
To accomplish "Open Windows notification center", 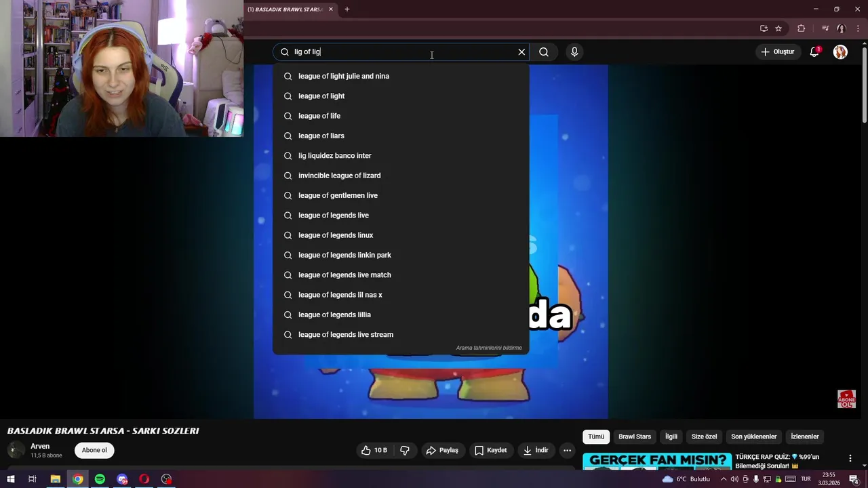I will (x=854, y=479).
